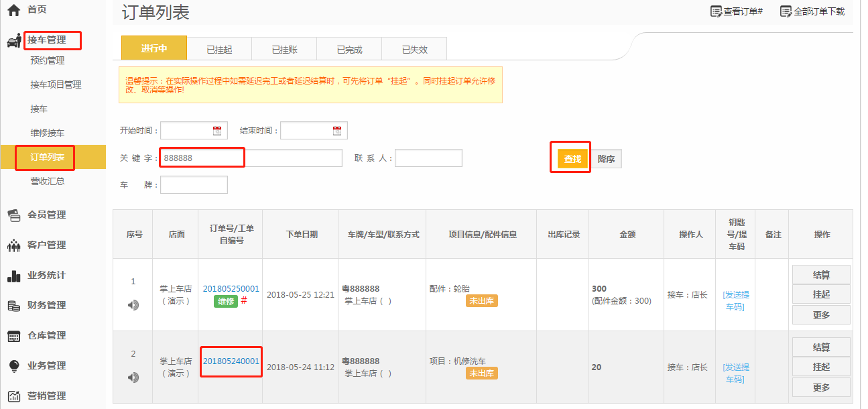Click the 全部订单下载 download icon
The width and height of the screenshot is (868, 409).
[786, 11]
